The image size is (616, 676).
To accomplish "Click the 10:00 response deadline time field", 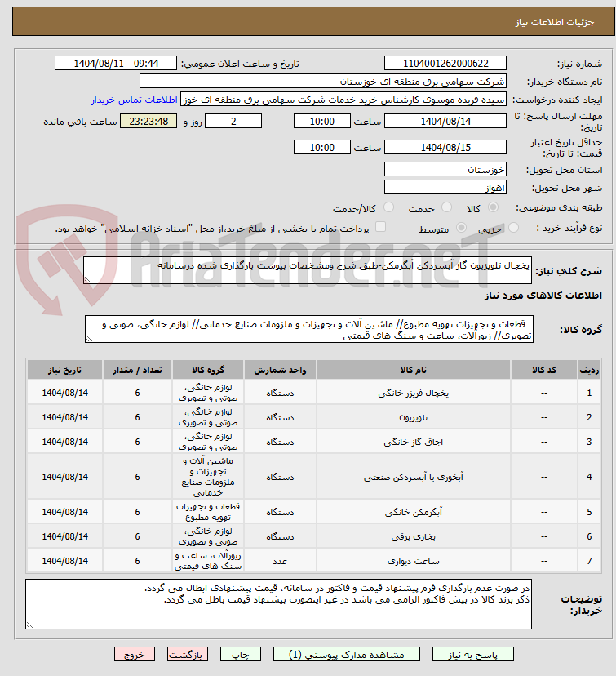I will 322,121.
